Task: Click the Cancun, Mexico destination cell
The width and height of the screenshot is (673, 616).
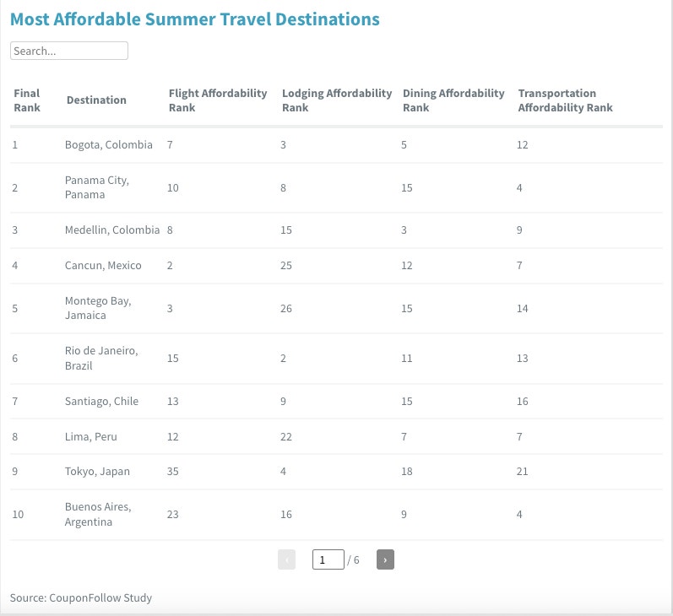Action: tap(103, 266)
